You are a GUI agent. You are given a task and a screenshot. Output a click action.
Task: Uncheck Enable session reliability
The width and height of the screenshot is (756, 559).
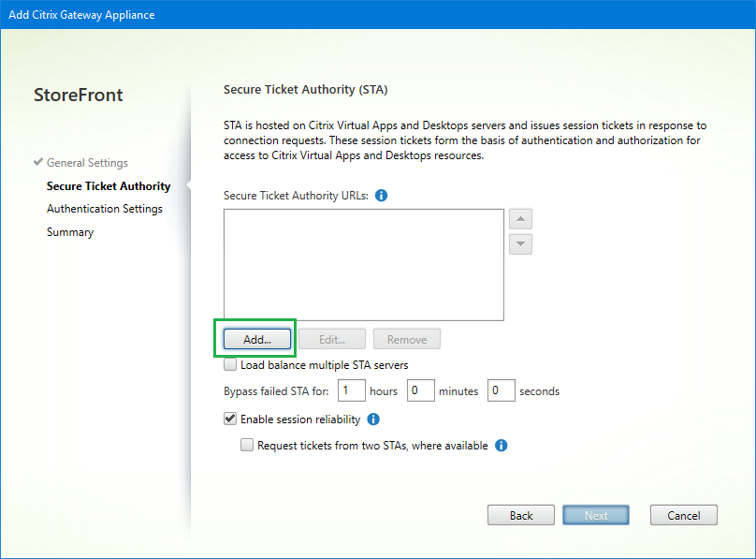coord(231,419)
